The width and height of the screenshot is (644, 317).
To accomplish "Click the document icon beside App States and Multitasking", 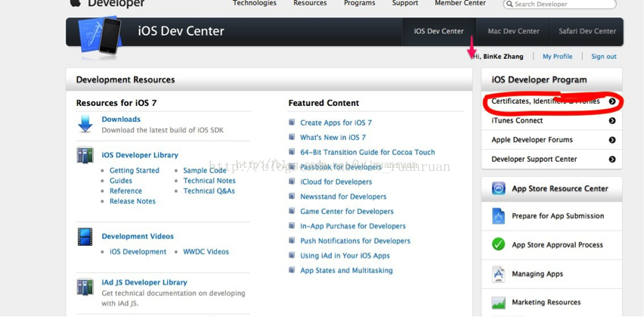I will point(292,270).
